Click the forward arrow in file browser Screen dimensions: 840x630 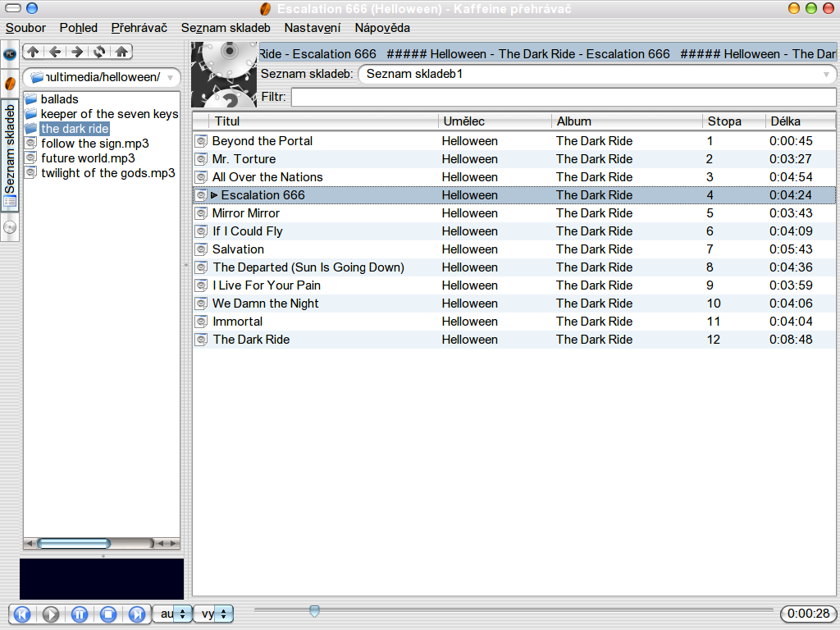[77, 52]
